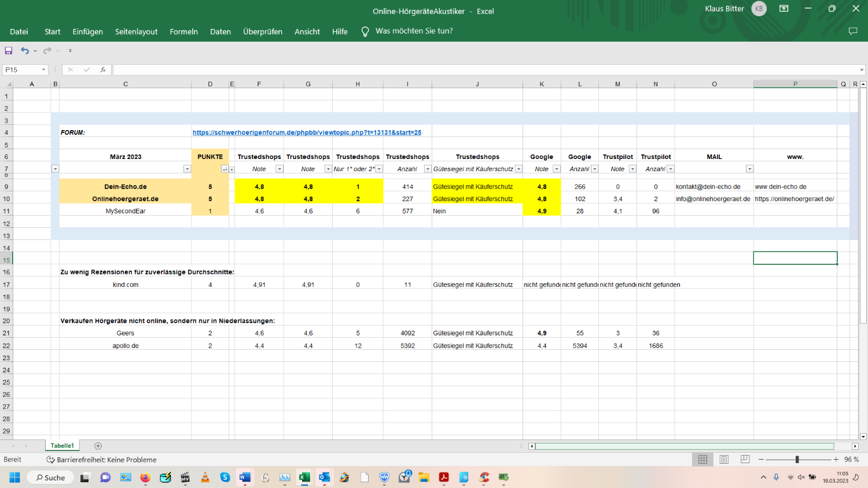
Task: Open the Seitenlayout ribbon tab
Action: pyautogui.click(x=136, y=32)
